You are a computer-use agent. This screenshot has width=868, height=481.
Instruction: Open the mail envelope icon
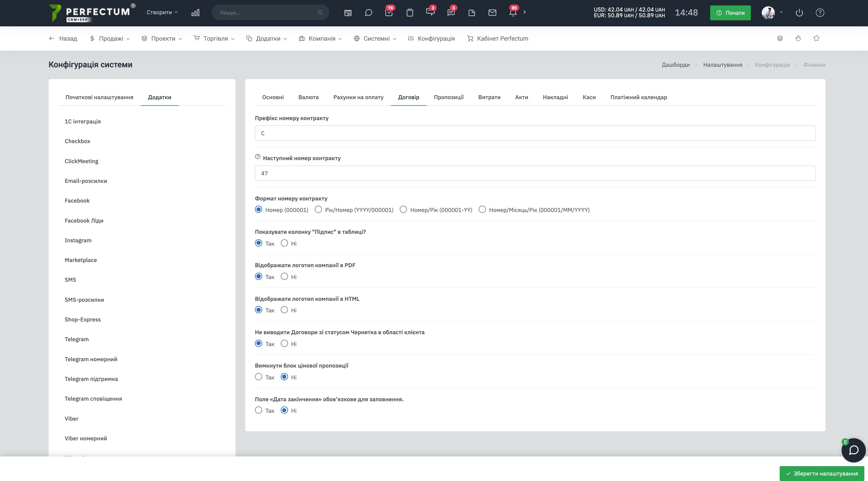click(492, 13)
